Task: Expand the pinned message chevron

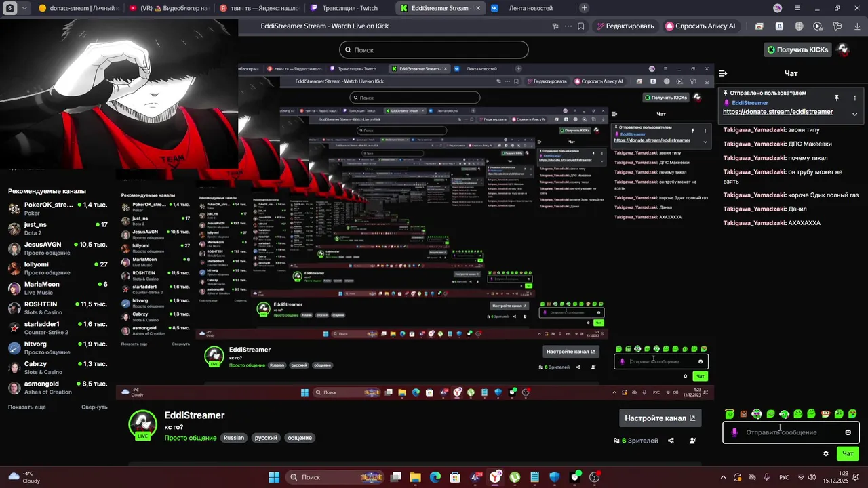Action: (854, 114)
